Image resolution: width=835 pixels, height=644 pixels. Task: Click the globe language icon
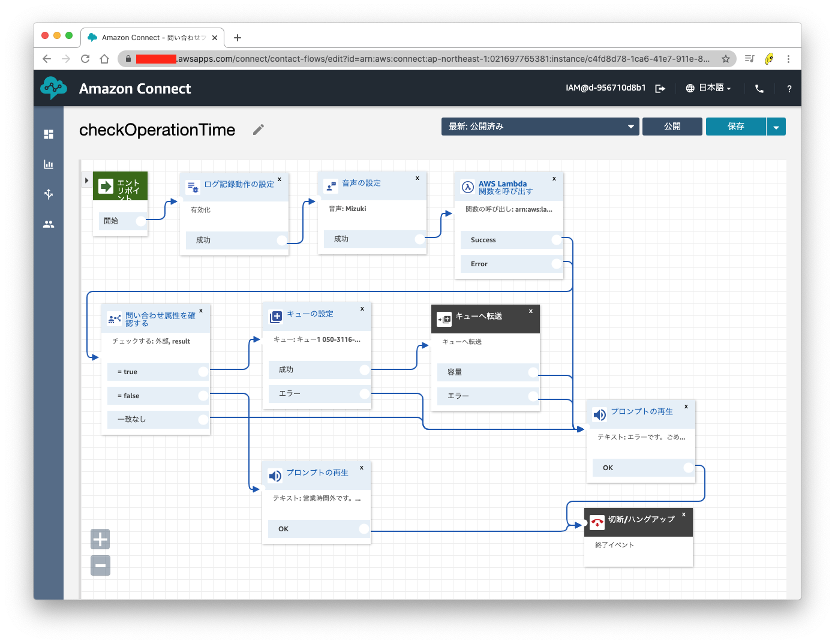690,88
